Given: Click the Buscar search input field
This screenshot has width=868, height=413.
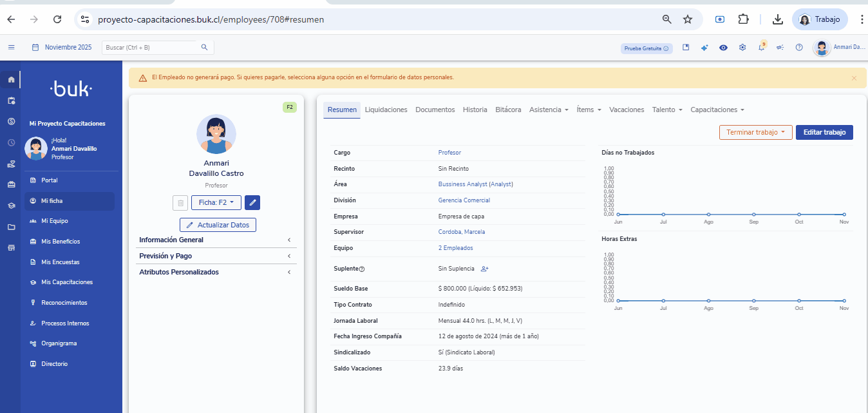Looking at the screenshot, I should [150, 48].
